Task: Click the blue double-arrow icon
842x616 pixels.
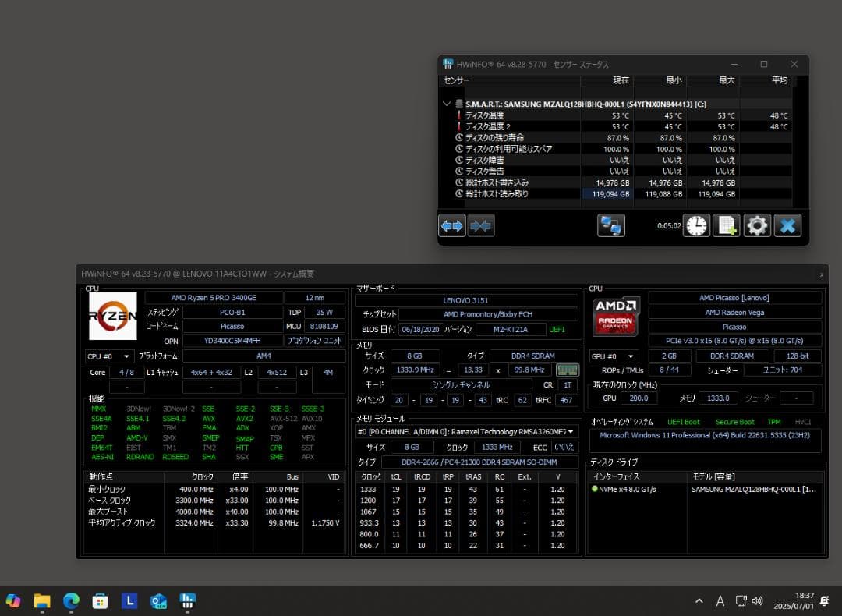Action: point(481,225)
